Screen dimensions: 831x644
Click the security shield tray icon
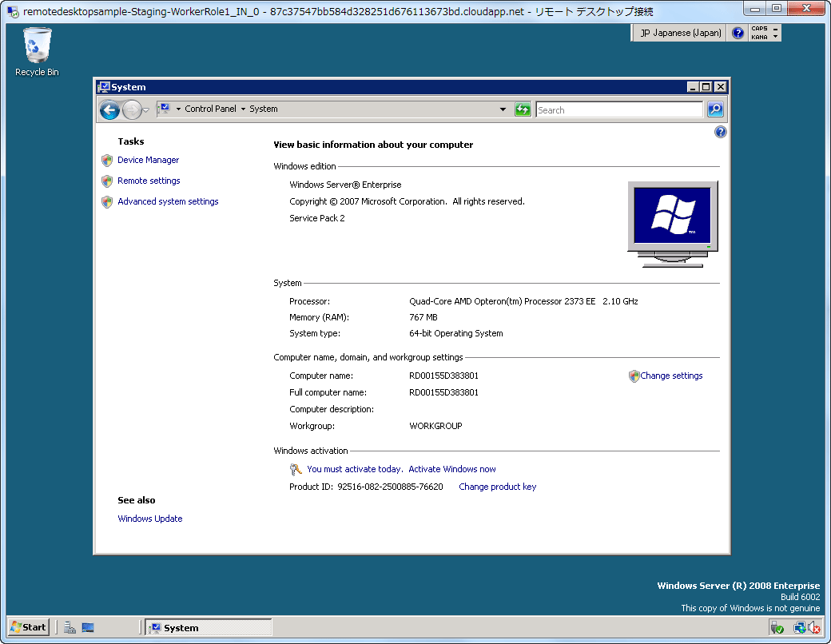[x=777, y=628]
